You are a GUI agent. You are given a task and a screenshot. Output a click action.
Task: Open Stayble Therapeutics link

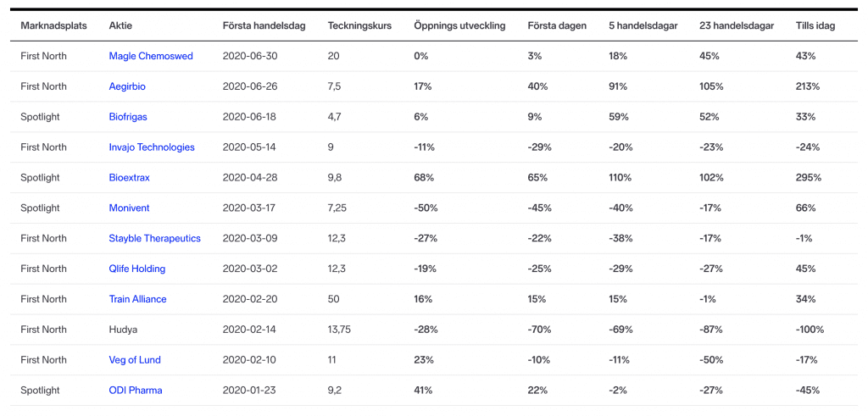point(154,239)
